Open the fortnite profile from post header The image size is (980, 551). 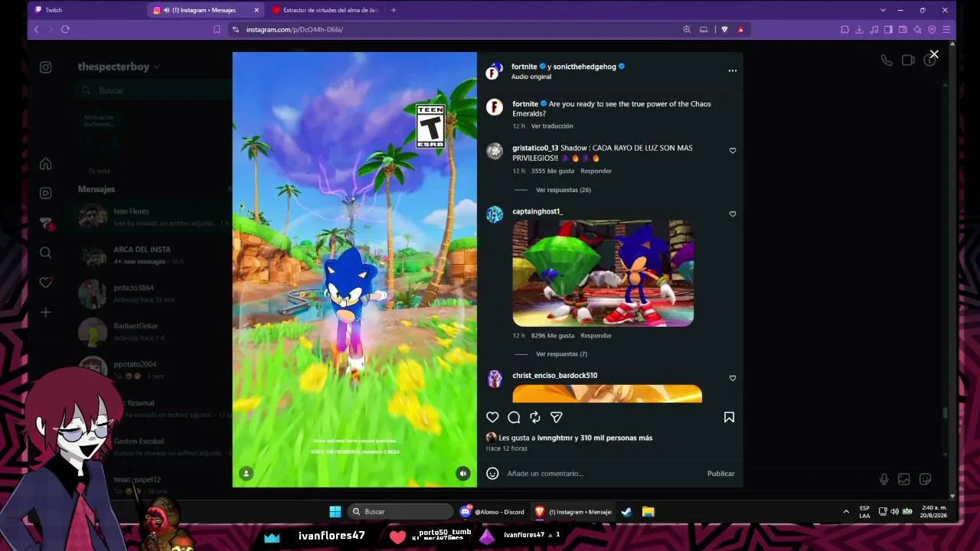pos(524,67)
